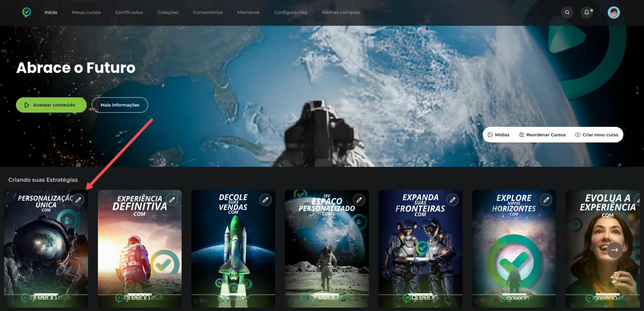
Task: Open the Experiência Definitiva course thumbnail
Action: point(140,249)
